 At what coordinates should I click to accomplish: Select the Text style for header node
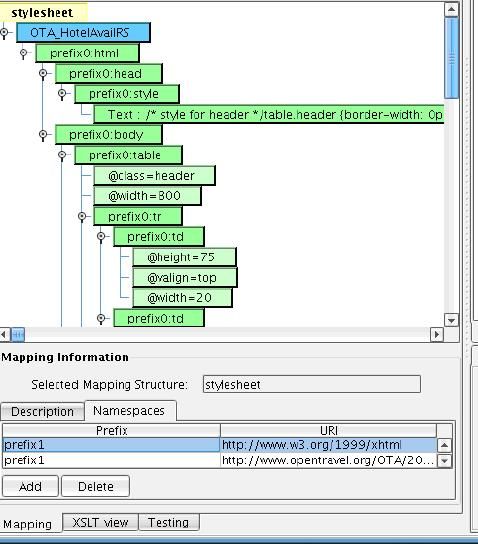pyautogui.click(x=269, y=114)
